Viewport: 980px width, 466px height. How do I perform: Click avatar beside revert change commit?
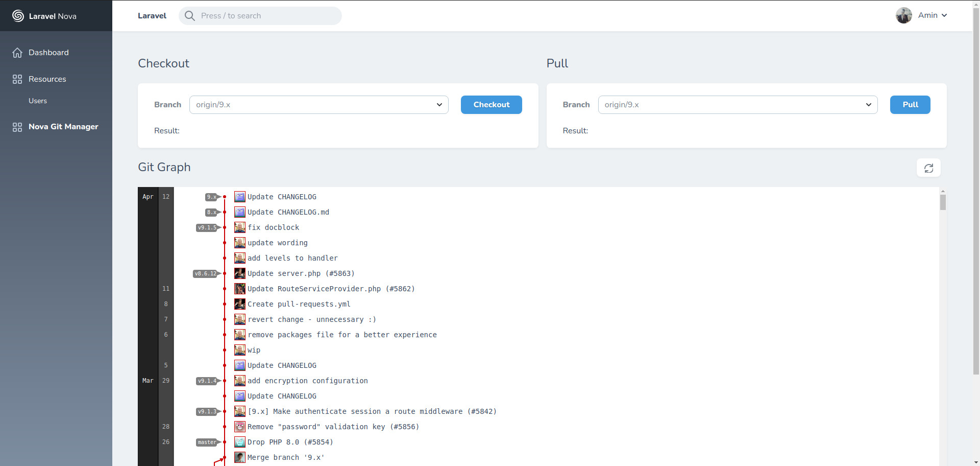coord(240,319)
